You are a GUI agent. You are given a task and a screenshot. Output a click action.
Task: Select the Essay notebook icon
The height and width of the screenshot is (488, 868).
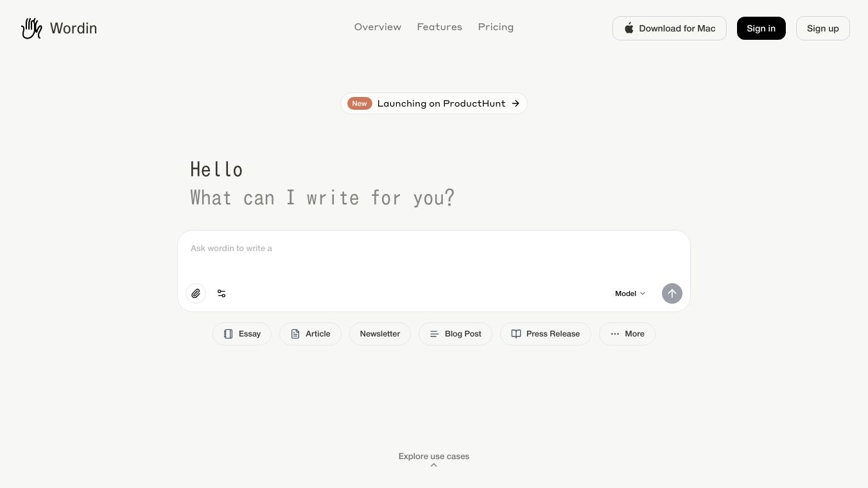click(x=229, y=334)
